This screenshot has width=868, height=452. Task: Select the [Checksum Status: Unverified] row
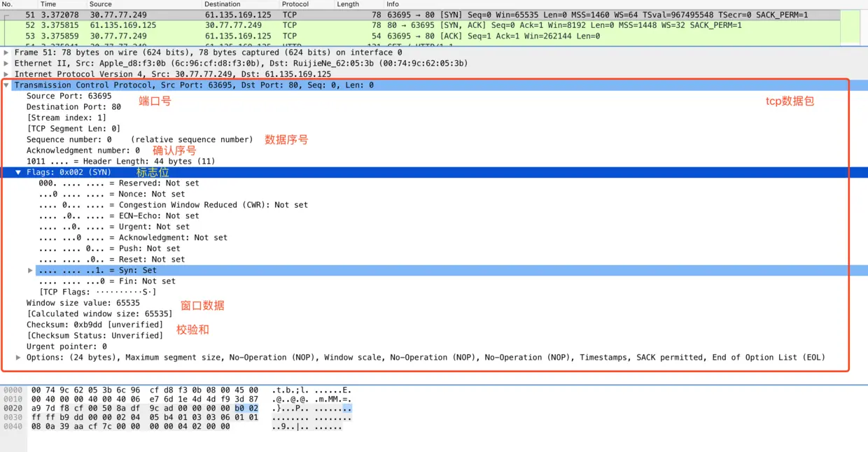point(94,336)
